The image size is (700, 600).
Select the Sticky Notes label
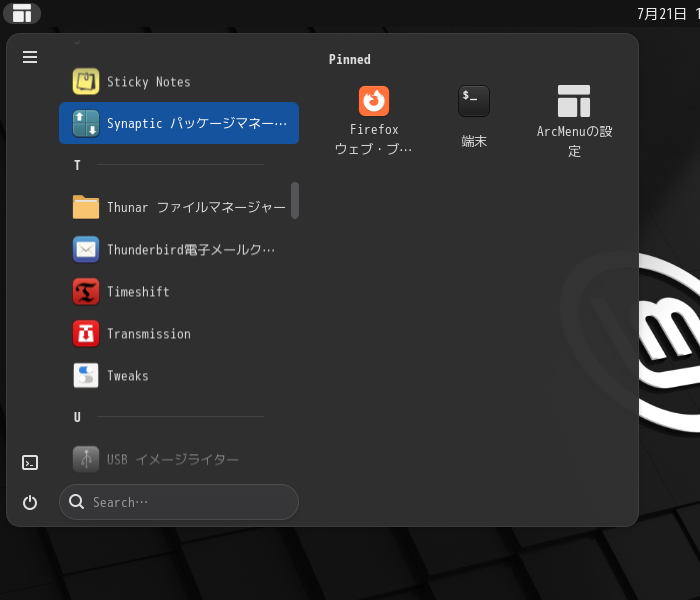point(149,82)
